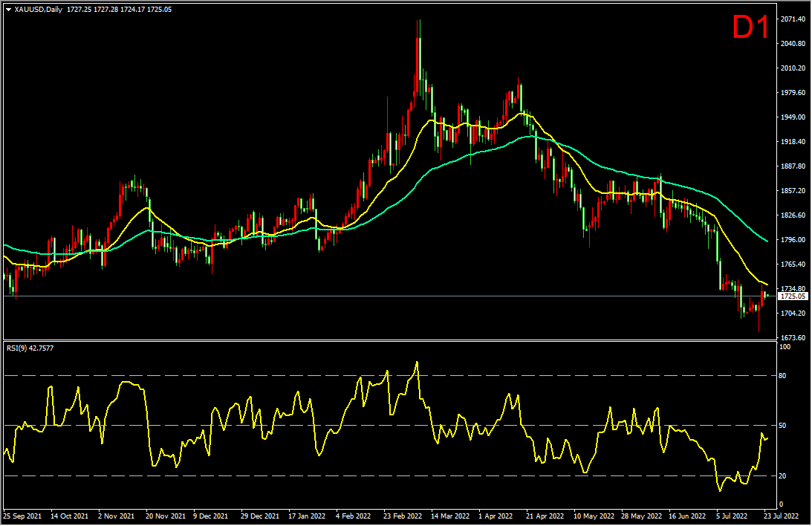This screenshot has width=812, height=526.
Task: Select the 1918.40 price axis label
Action: coord(793,142)
